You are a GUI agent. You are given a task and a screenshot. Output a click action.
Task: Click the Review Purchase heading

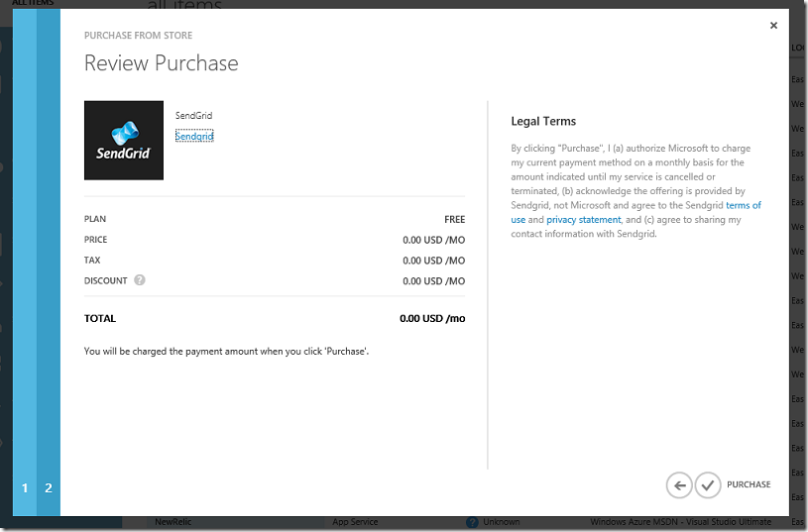point(162,62)
